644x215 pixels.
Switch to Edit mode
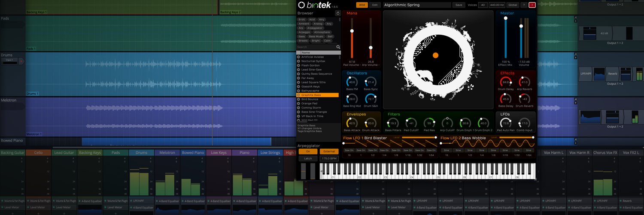[x=375, y=5]
